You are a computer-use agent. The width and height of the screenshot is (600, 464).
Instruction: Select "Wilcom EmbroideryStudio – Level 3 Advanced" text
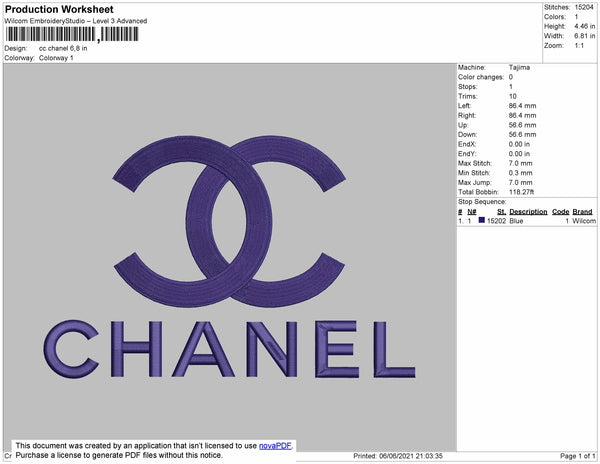(x=76, y=21)
